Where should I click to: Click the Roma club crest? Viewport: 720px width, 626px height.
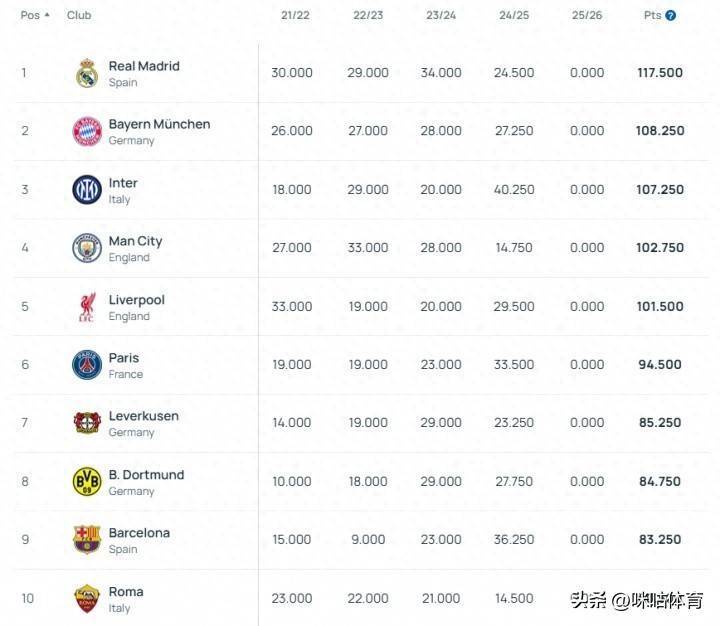87,598
